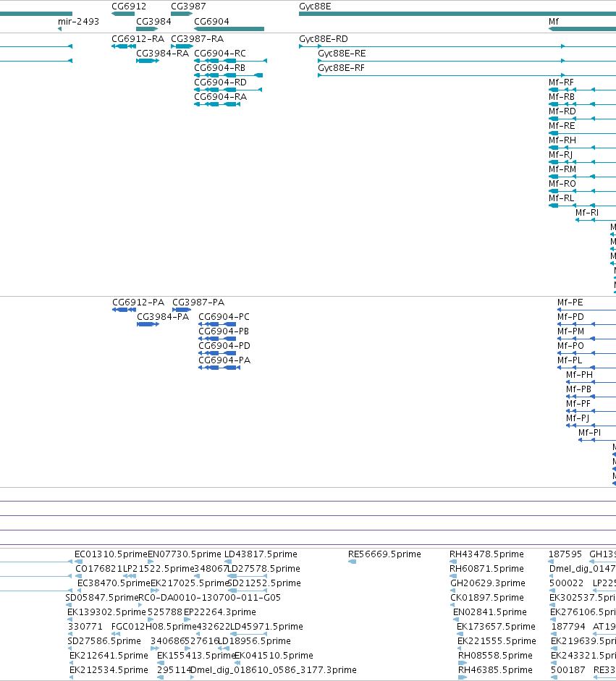Select transcript Mf-RI

[x=587, y=213]
